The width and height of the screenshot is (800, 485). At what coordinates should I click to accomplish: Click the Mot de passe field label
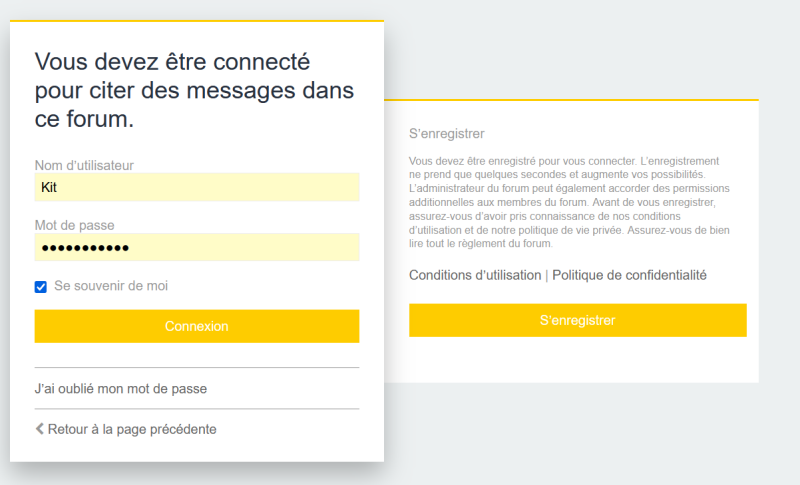(81, 226)
